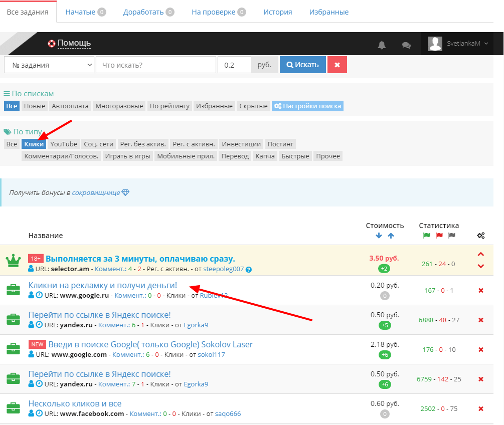Screen dimensions: 504x425
Task: Switch to the История tab
Action: tap(278, 12)
